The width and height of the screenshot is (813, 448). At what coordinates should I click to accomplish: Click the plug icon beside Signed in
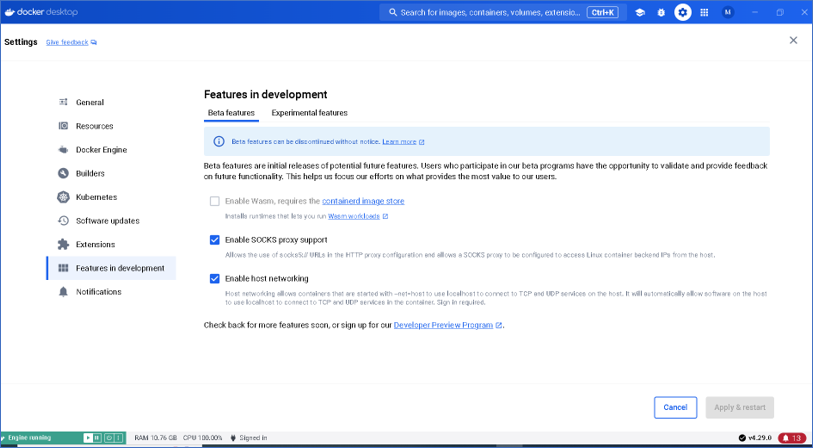(233, 438)
